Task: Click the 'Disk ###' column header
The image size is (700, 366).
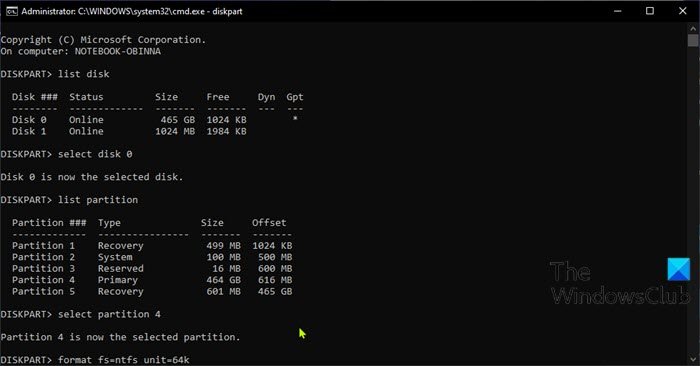Action: [x=35, y=97]
